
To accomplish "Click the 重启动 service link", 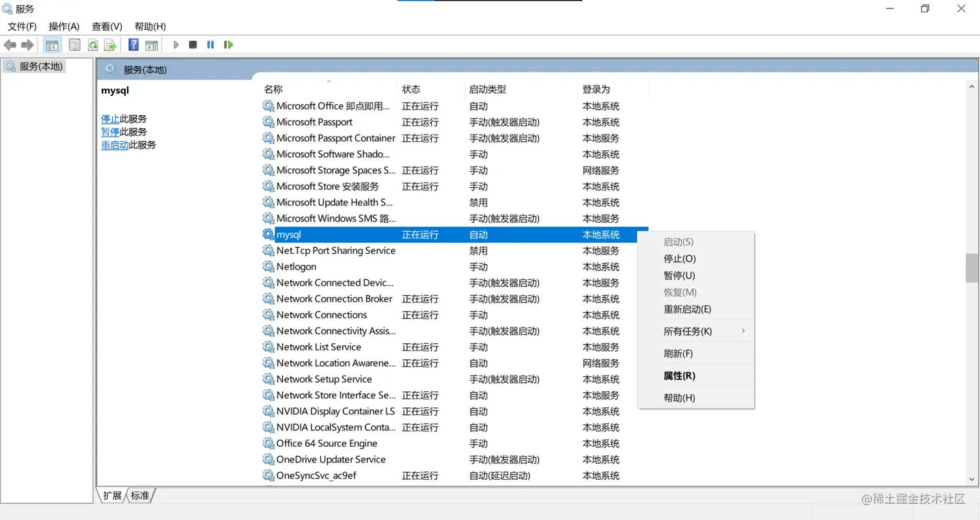I will [x=115, y=145].
